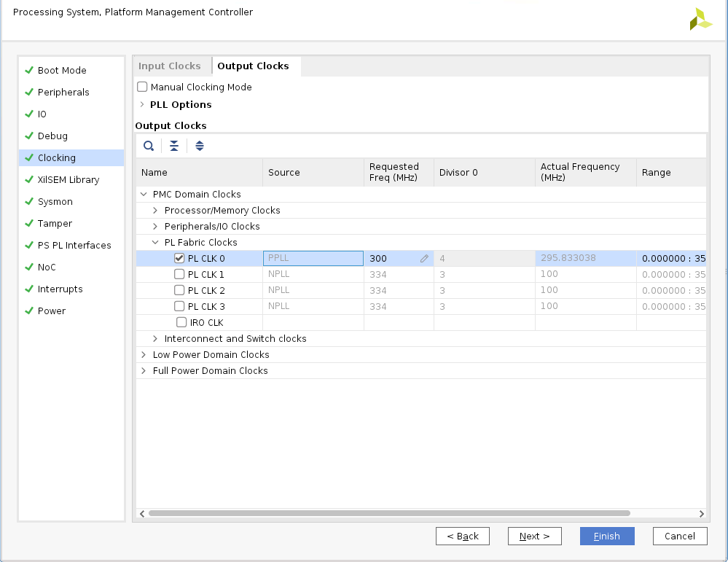Viewport: 728px width, 562px height.
Task: Click the Actual Frequency (MHz) column header
Action: point(585,172)
